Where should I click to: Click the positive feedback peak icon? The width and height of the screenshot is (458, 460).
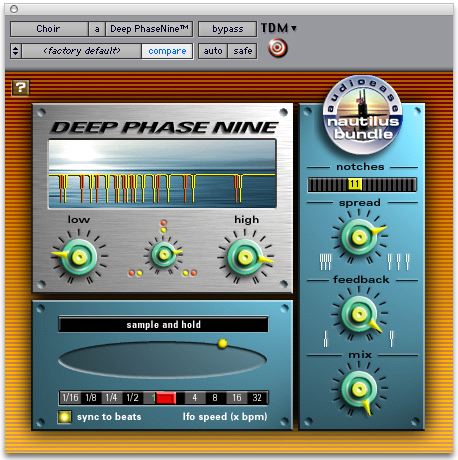(391, 339)
